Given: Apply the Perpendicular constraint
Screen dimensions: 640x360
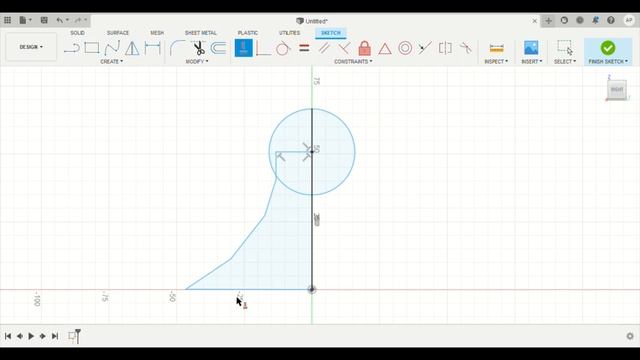Looking at the screenshot, I should [344, 48].
